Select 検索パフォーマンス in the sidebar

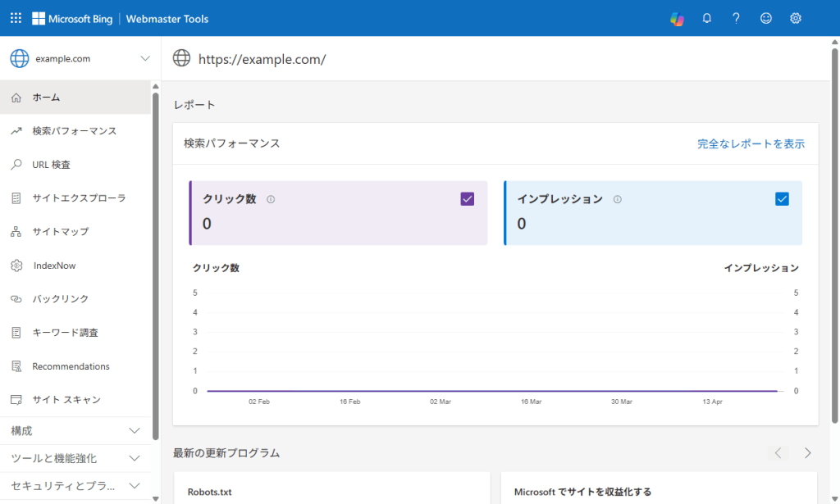(74, 131)
